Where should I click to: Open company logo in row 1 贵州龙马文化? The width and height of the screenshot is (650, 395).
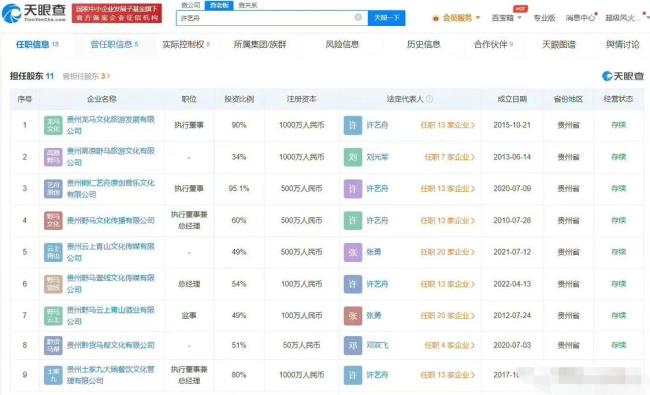(x=53, y=125)
